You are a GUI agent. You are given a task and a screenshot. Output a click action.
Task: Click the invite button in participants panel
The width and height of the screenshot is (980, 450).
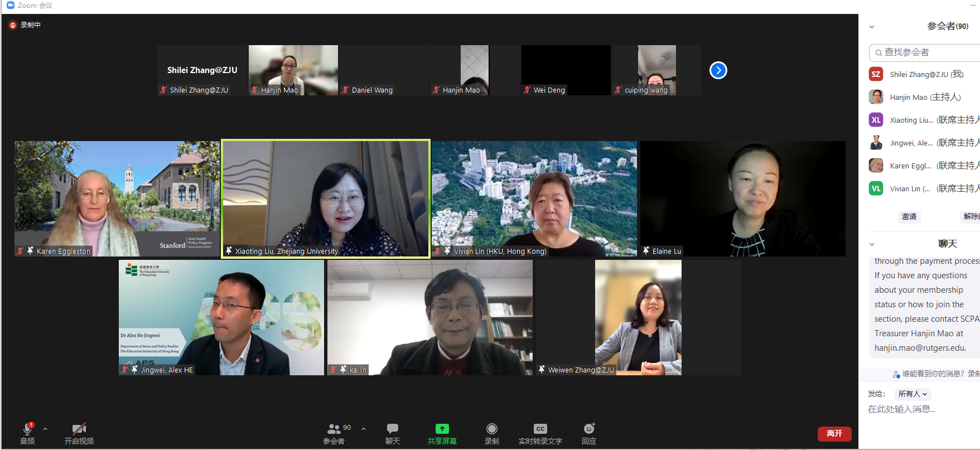click(909, 216)
